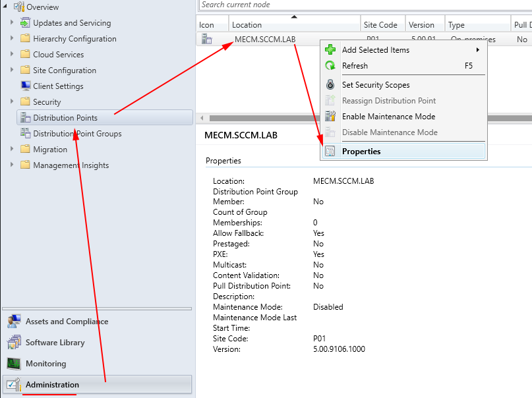Click the Client Settings monitor icon

[x=25, y=86]
